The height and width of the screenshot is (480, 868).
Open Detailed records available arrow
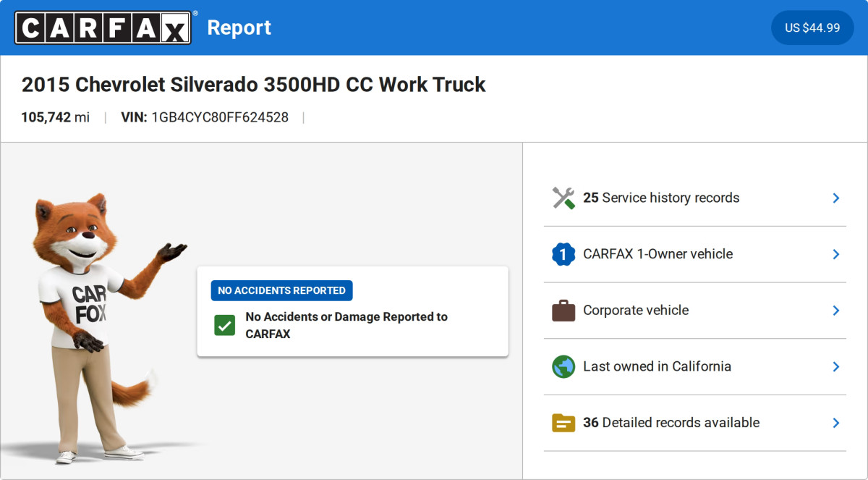pos(835,423)
